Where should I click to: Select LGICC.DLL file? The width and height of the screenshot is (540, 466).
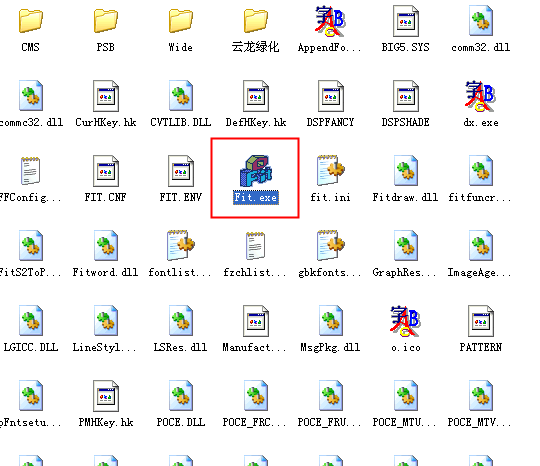pos(31,321)
